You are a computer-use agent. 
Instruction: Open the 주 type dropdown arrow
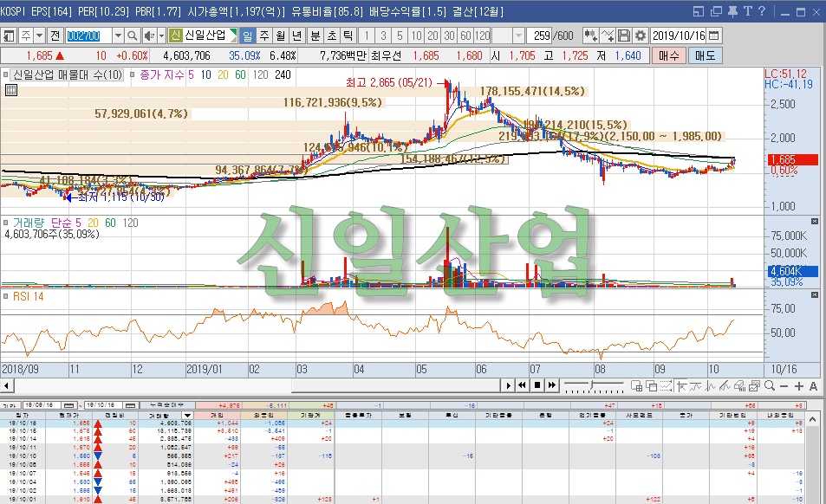(x=40, y=36)
